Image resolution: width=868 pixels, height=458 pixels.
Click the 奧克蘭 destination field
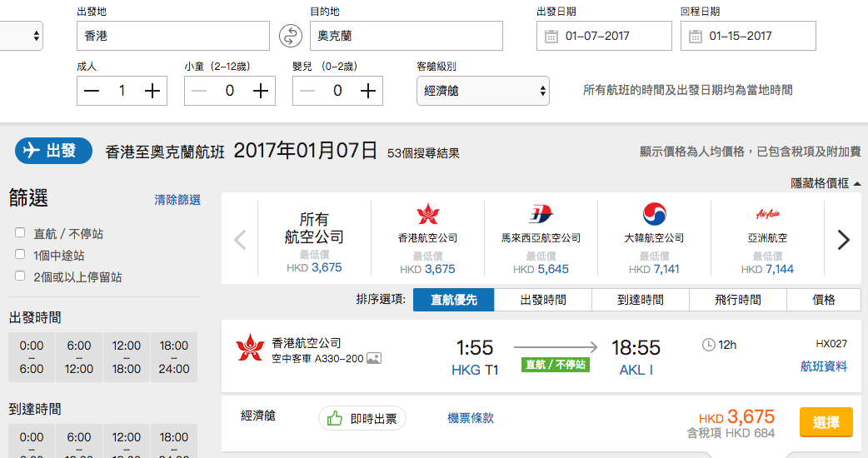coord(407,36)
